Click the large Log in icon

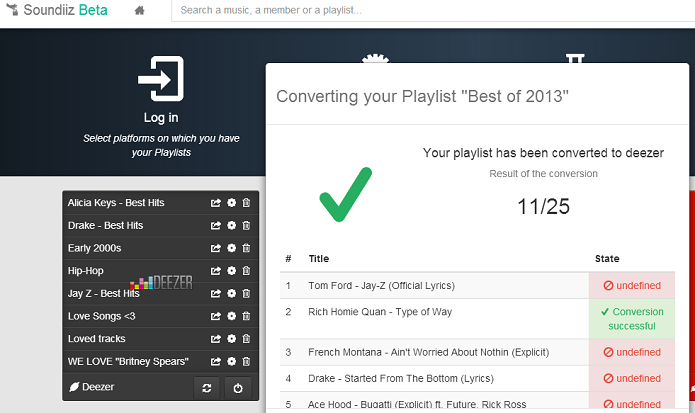161,78
